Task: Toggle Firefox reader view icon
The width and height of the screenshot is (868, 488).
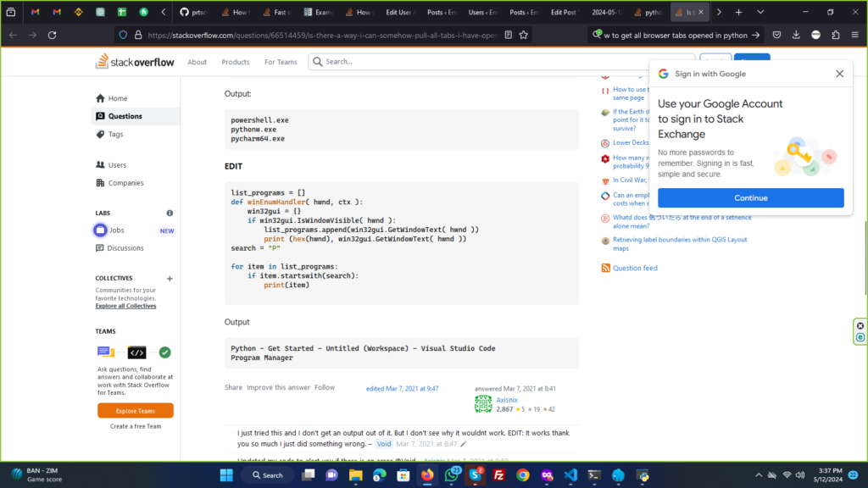Action: (x=507, y=35)
